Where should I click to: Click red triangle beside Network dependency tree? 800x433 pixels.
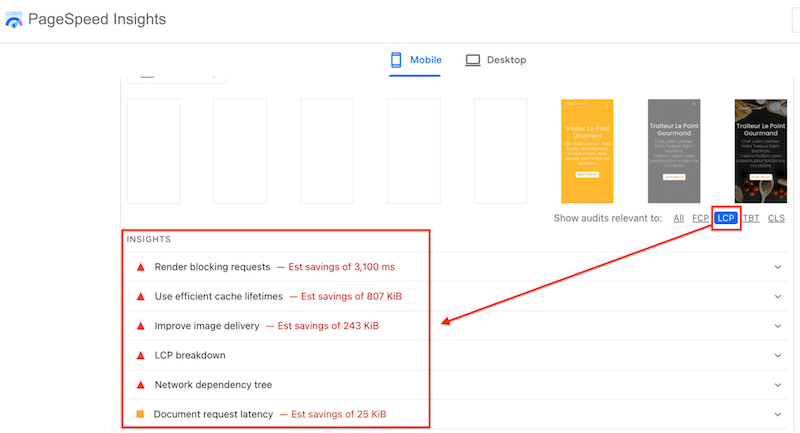click(x=141, y=385)
